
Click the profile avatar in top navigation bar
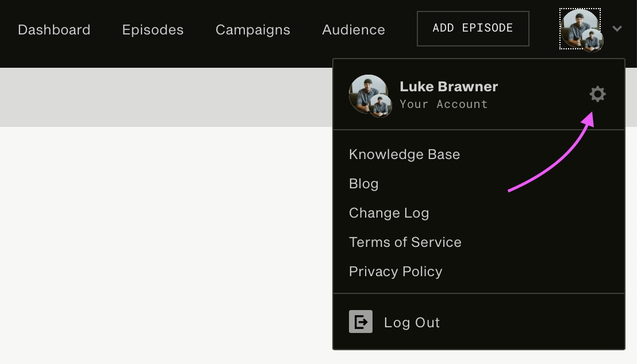point(581,30)
